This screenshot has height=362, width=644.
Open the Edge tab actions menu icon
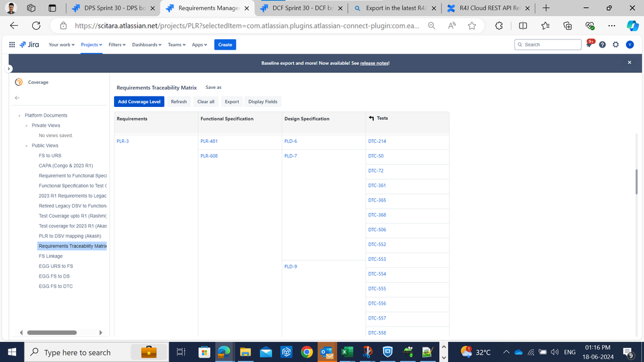(x=52, y=8)
